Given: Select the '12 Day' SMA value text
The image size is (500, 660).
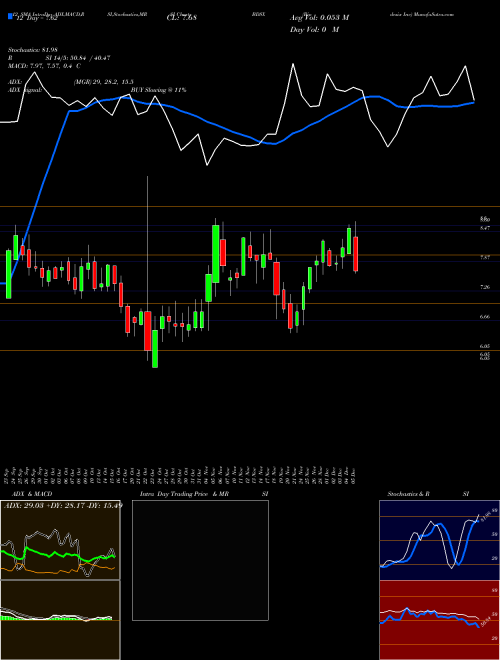Looking at the screenshot, I should (x=39, y=18).
